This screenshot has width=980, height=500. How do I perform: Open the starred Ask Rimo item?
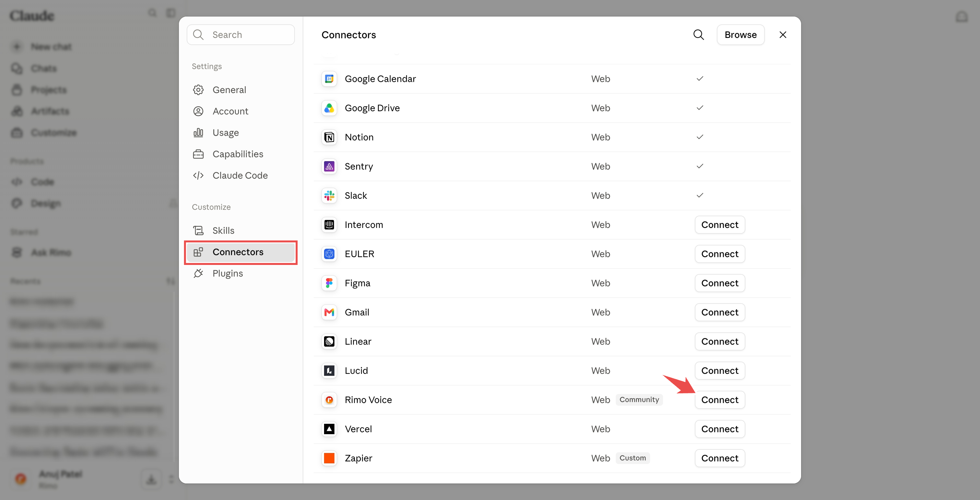pyautogui.click(x=42, y=252)
